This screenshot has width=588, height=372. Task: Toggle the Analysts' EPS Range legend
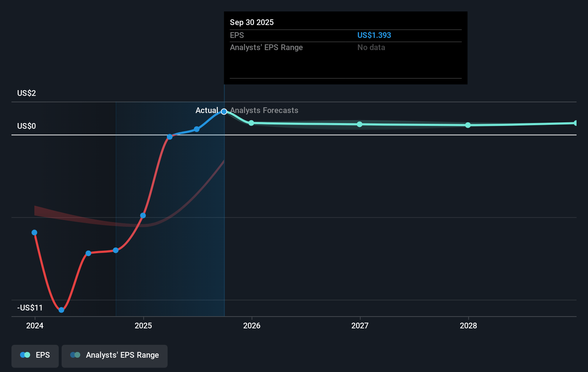coord(115,356)
